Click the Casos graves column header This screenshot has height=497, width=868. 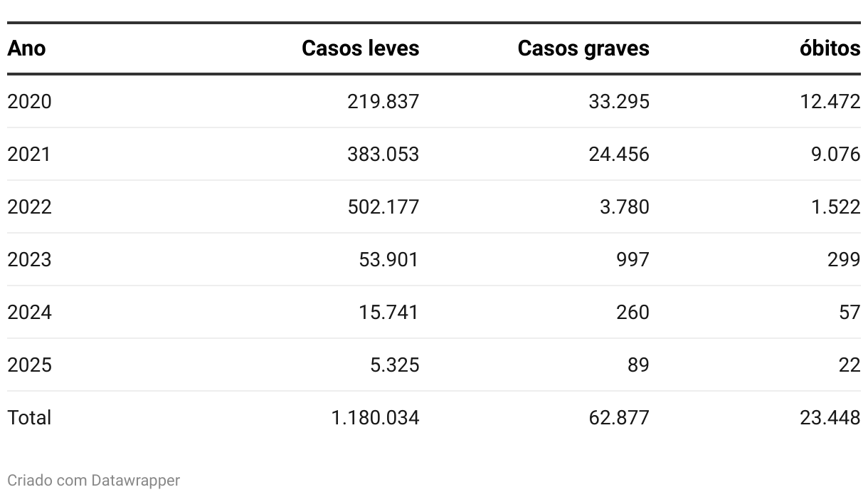click(583, 48)
